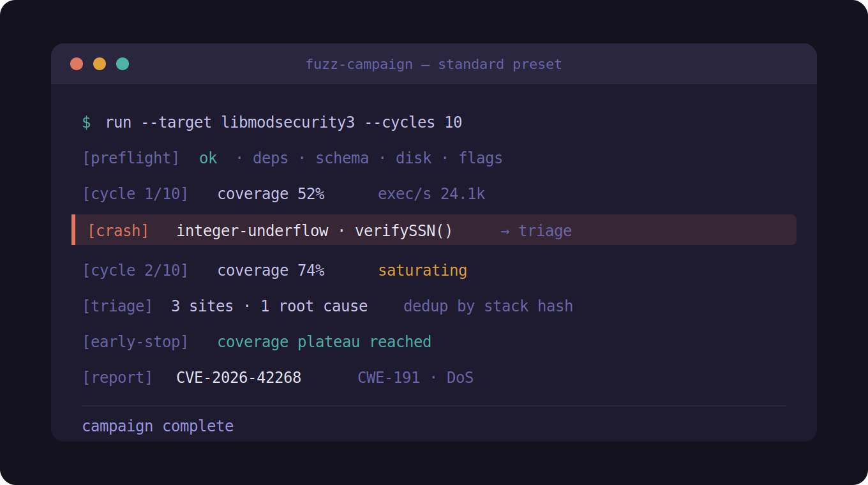The width and height of the screenshot is (868, 485).
Task: Select the libmodsecurity3 target name
Action: 287,123
